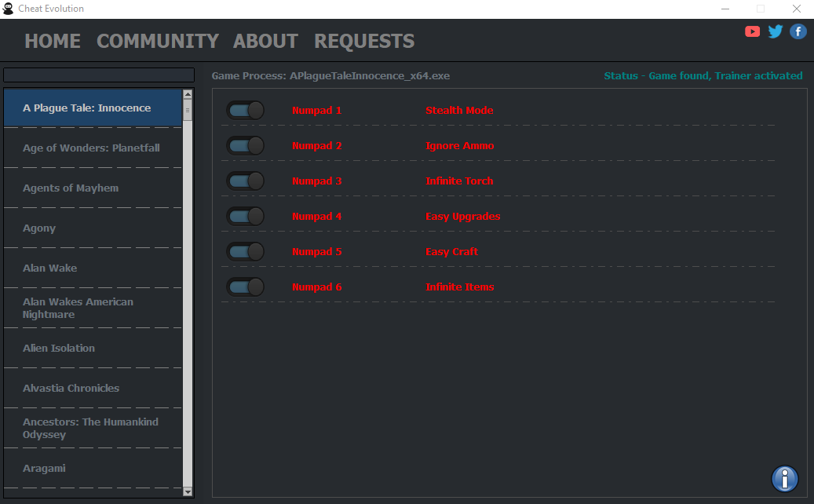Screen dimensions: 814x504
Task: Click the Cheat Evolution app logo icon
Action: click(x=9, y=9)
